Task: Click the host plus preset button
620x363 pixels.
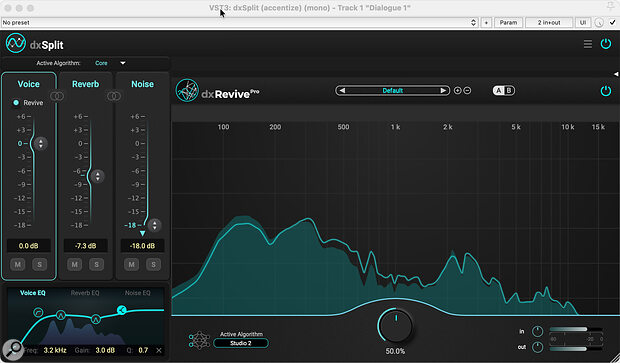Action: (486, 23)
